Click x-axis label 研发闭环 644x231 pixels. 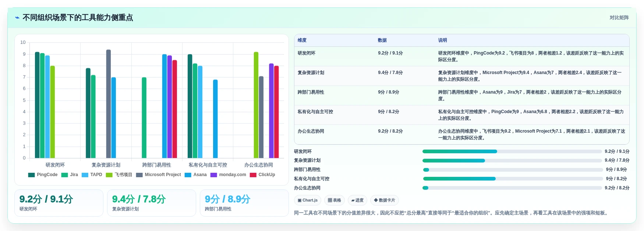[55, 165]
